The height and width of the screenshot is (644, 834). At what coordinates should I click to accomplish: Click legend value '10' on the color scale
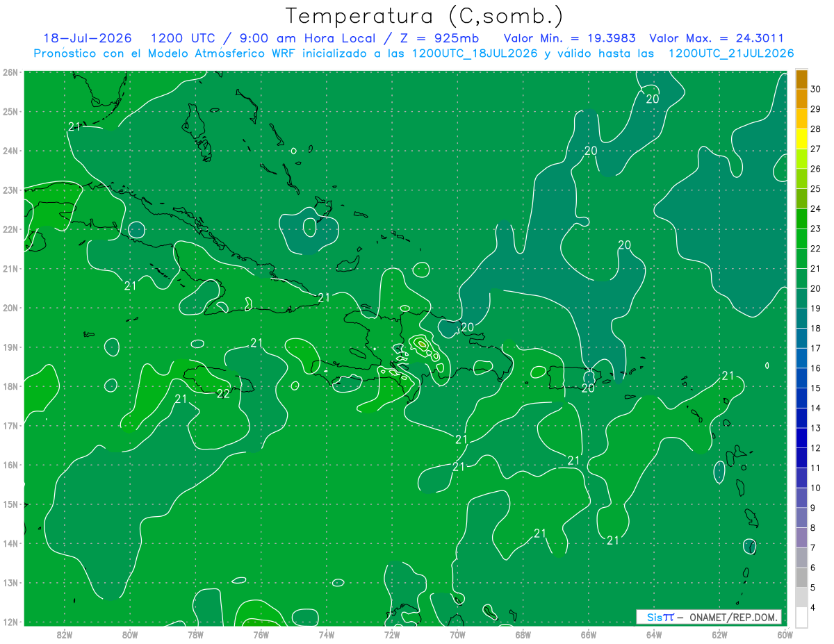pyautogui.click(x=815, y=488)
